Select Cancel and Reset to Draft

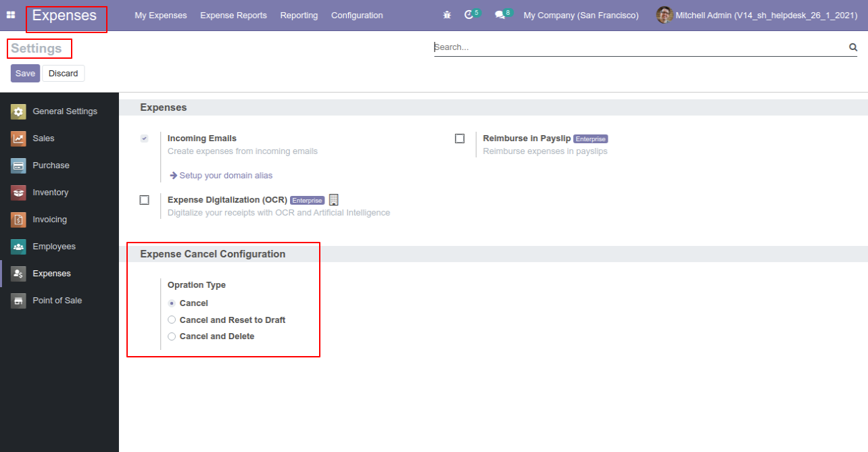click(x=172, y=320)
